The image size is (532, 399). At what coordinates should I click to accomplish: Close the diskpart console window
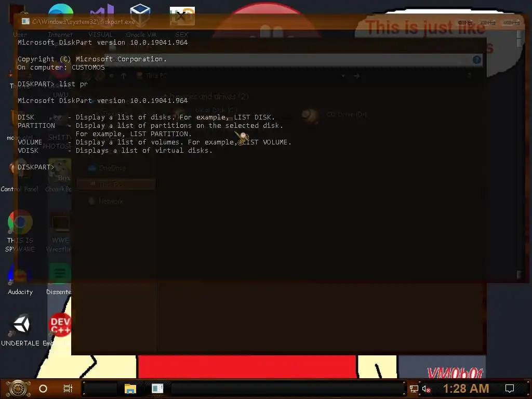pyautogui.click(x=511, y=22)
